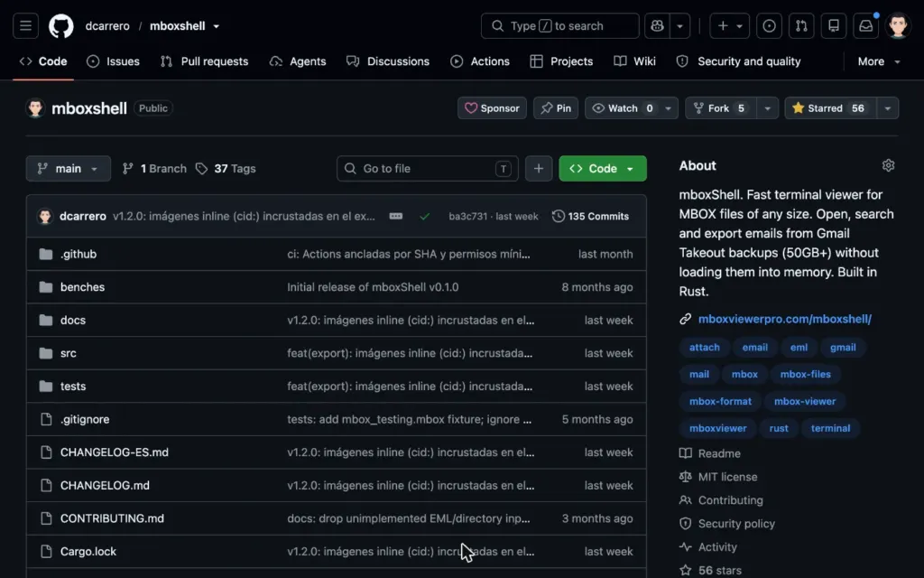Viewport: 924px width, 578px height.
Task: Open the About settings gear icon
Action: 888,166
